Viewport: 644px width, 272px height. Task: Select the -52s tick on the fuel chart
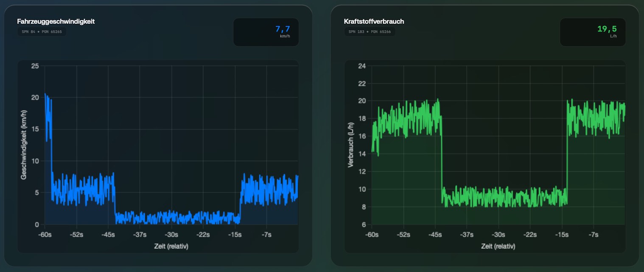(403, 235)
